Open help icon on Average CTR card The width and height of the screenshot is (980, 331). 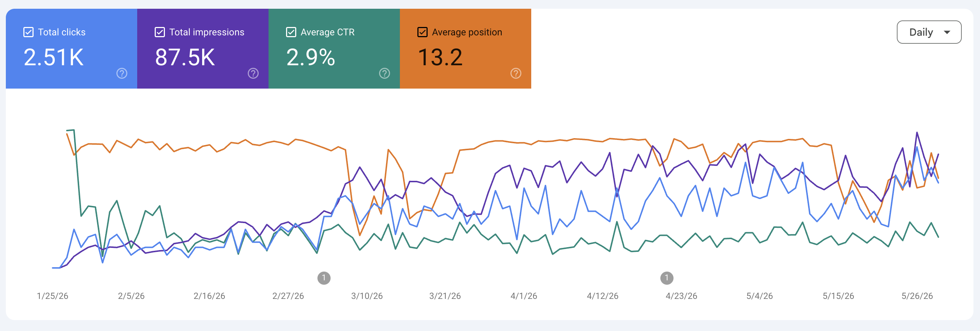tap(385, 73)
